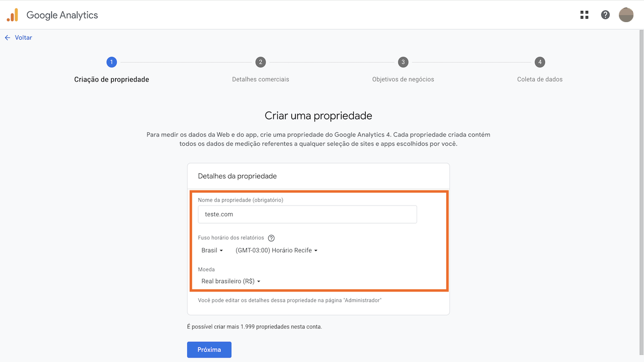Open the timezone help tooltip icon
Image resolution: width=644 pixels, height=362 pixels.
point(271,238)
